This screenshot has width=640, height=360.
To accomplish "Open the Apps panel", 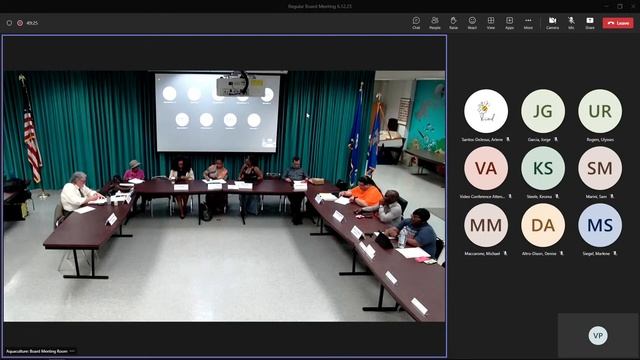I will click(509, 23).
